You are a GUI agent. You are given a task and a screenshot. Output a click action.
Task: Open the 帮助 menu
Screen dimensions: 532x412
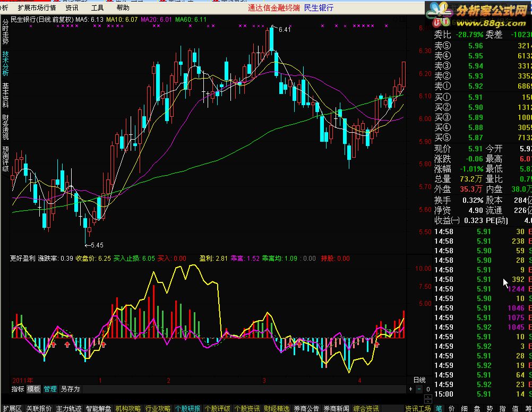(123, 7)
